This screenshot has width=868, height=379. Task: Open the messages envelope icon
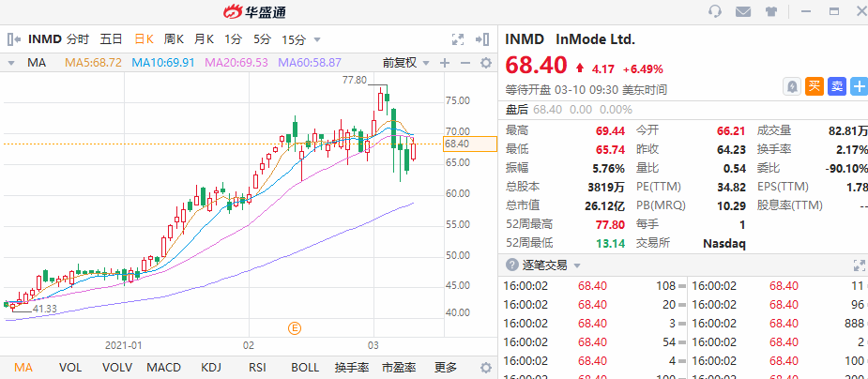743,11
